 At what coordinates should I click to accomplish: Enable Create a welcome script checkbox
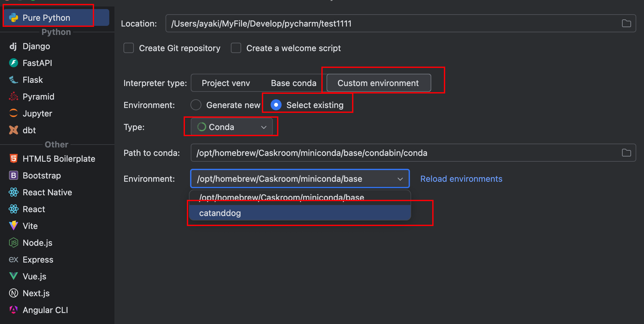[236, 48]
